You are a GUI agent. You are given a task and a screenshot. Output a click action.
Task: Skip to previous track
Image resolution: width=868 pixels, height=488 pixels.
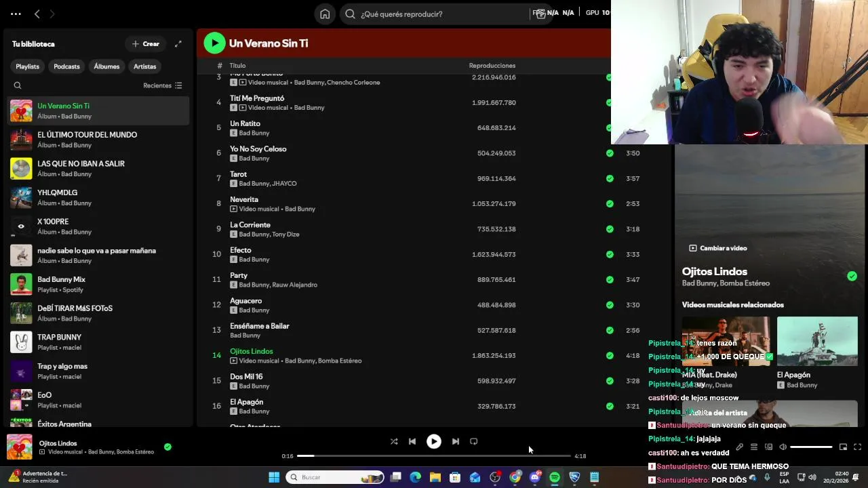[412, 441]
